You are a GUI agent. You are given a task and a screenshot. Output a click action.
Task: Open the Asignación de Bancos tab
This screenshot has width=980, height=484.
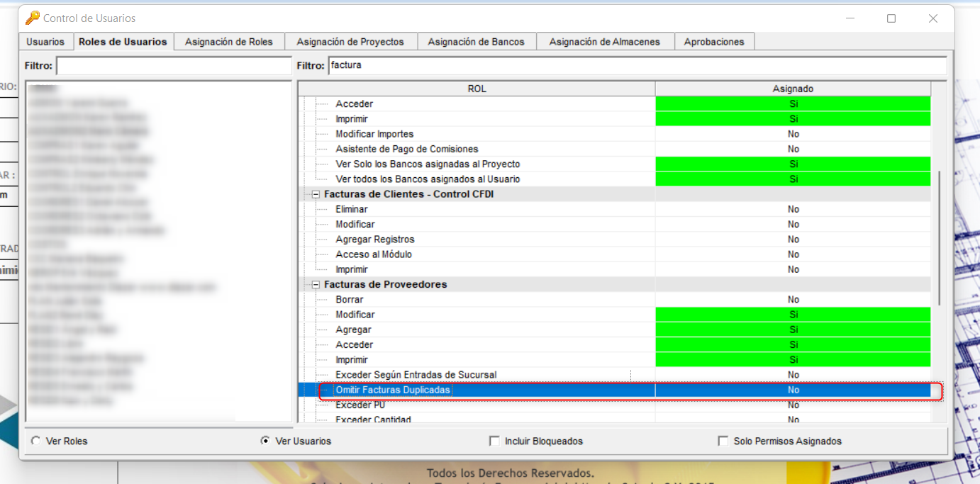[477, 41]
